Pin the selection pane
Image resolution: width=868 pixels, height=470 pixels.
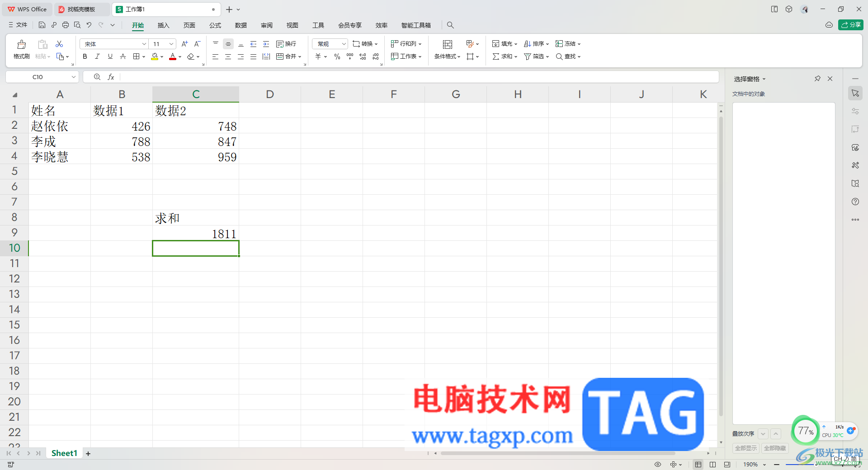tap(817, 79)
